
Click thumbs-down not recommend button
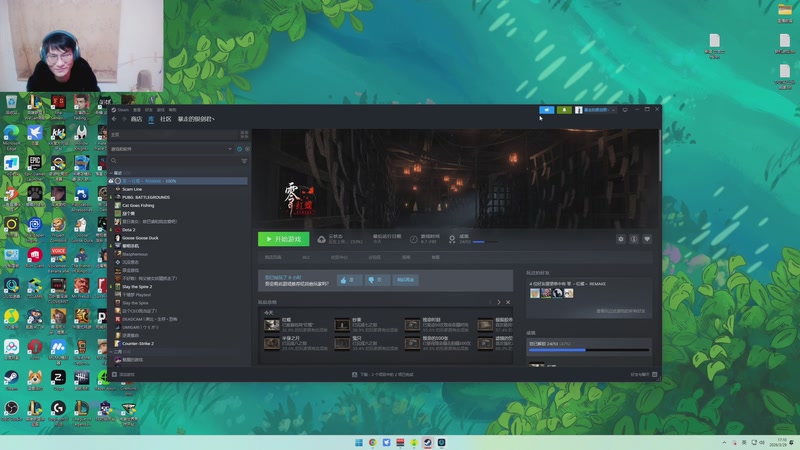pyautogui.click(x=377, y=280)
